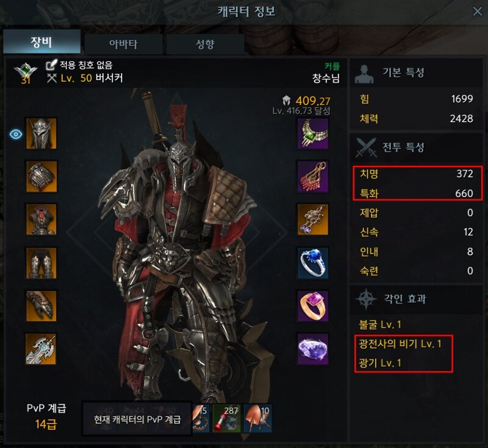
Task: Click the gauntlet gloves slot
Action: (x=41, y=306)
